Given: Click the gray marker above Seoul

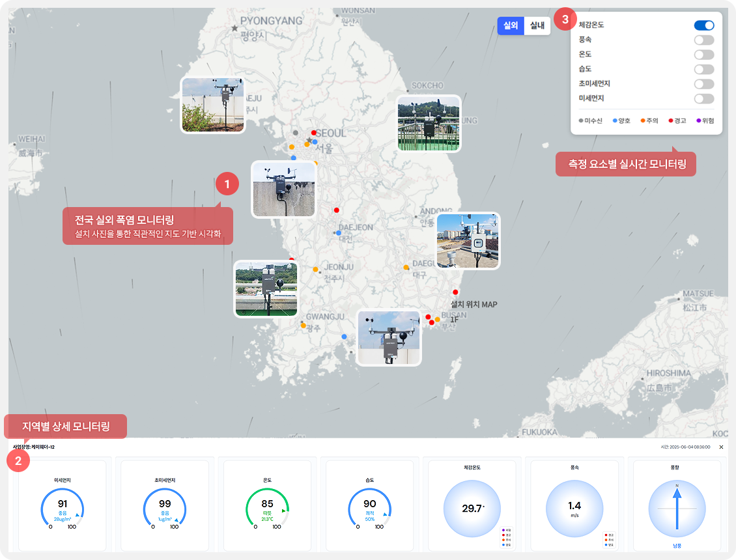Looking at the screenshot, I should 295,133.
